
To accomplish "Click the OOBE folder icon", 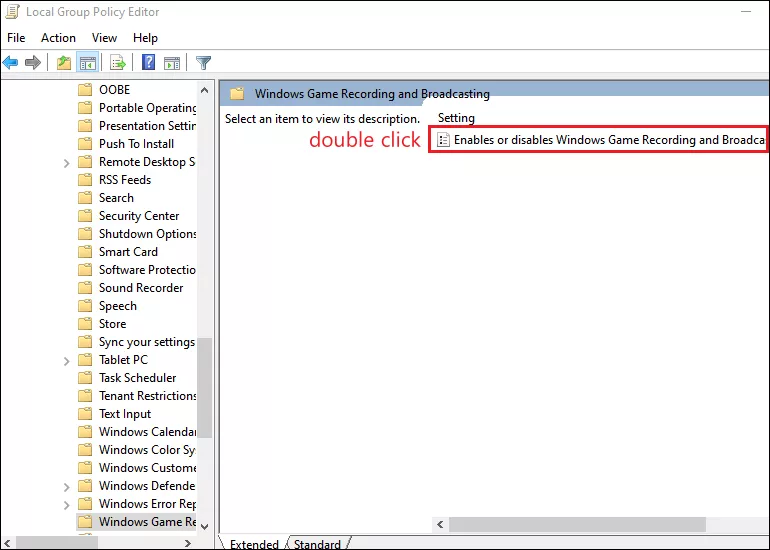I will tap(85, 90).
